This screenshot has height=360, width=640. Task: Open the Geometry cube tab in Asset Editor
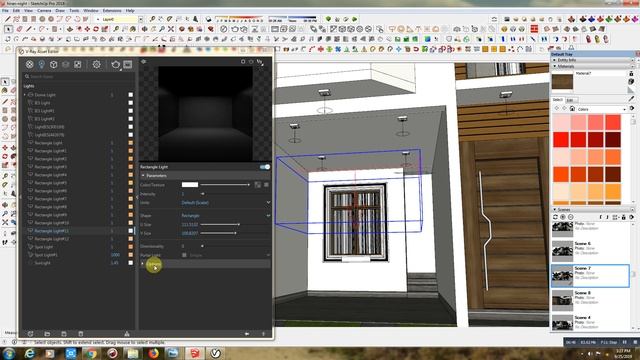click(53, 64)
